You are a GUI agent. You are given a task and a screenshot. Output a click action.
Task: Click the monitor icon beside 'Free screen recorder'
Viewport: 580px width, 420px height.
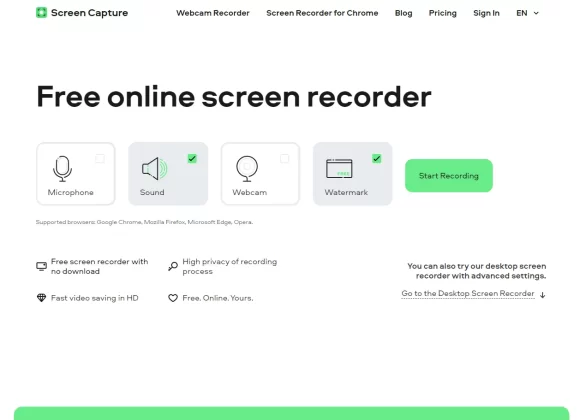pos(41,266)
